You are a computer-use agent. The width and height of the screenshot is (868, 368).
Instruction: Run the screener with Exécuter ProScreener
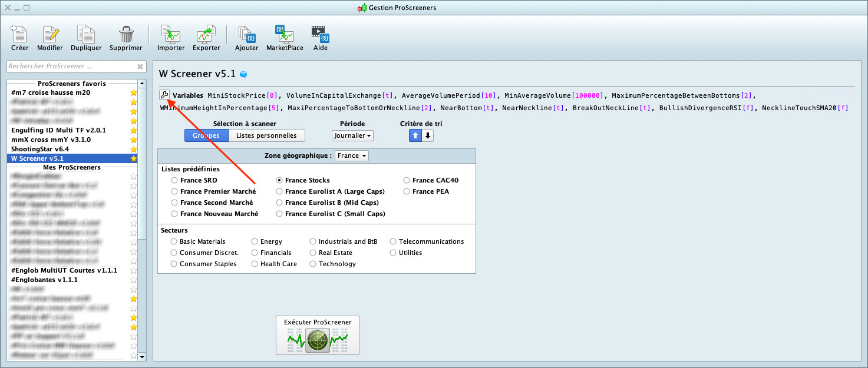point(318,336)
